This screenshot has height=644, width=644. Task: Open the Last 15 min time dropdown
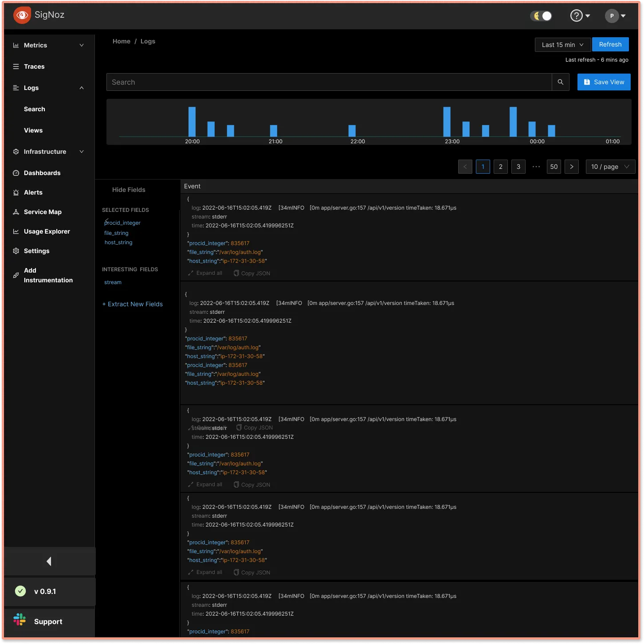[x=562, y=45]
